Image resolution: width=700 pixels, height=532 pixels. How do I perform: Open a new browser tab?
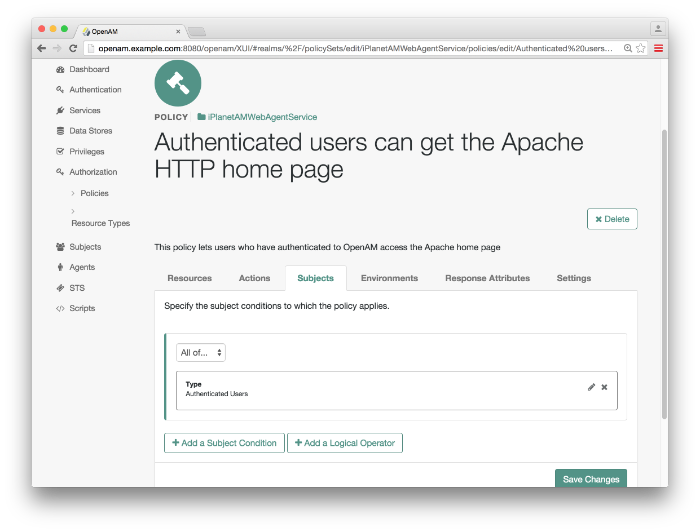pyautogui.click(x=196, y=32)
